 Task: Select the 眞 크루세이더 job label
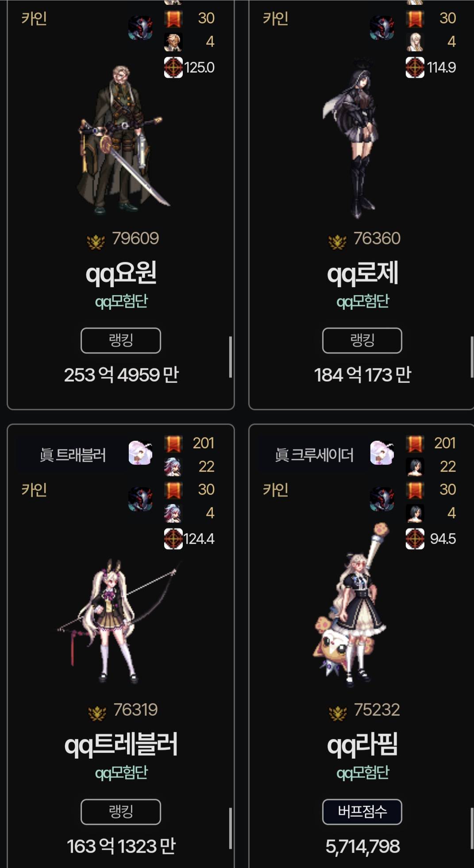[314, 455]
